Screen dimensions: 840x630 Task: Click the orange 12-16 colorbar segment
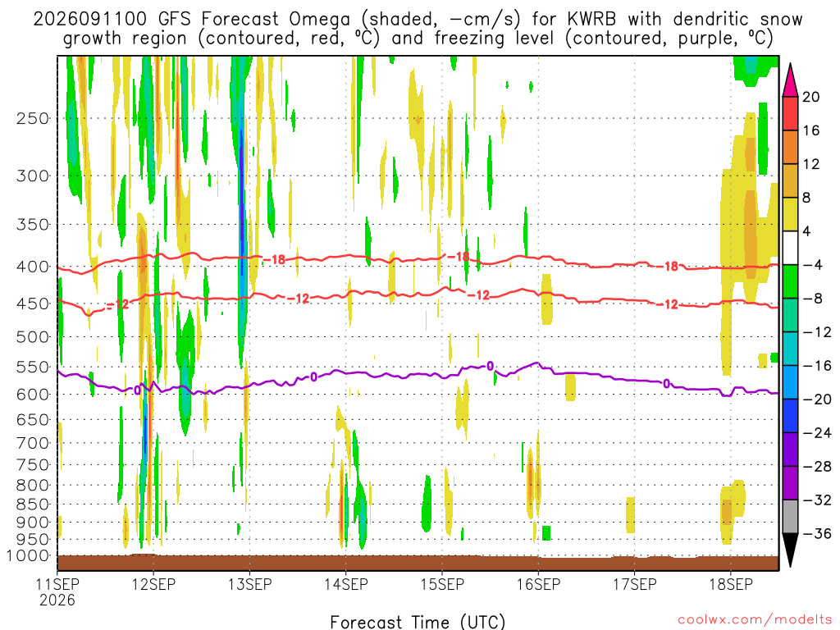pos(790,148)
